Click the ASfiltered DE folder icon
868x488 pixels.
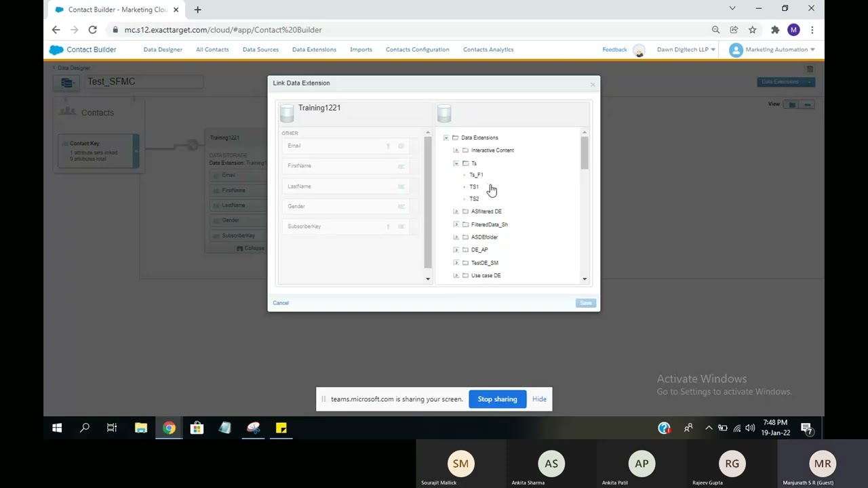(465, 211)
